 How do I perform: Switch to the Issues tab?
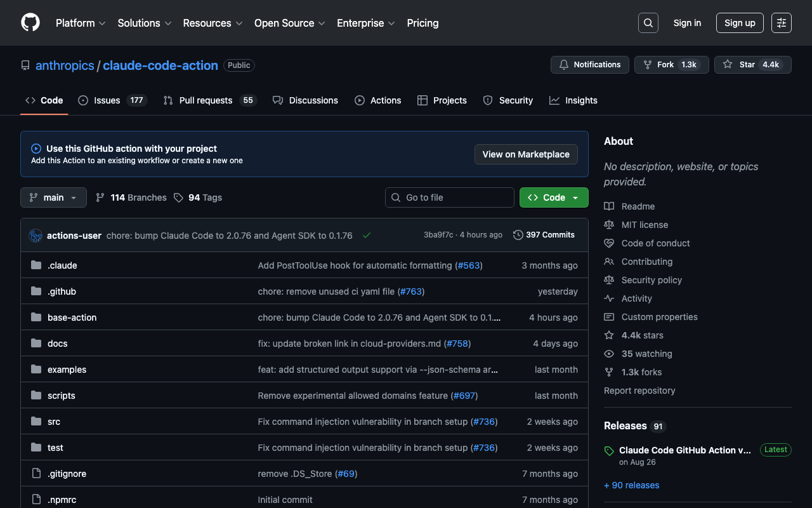click(x=112, y=100)
